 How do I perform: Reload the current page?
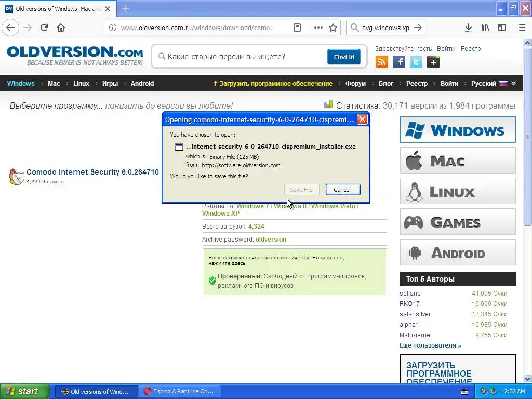[45, 28]
